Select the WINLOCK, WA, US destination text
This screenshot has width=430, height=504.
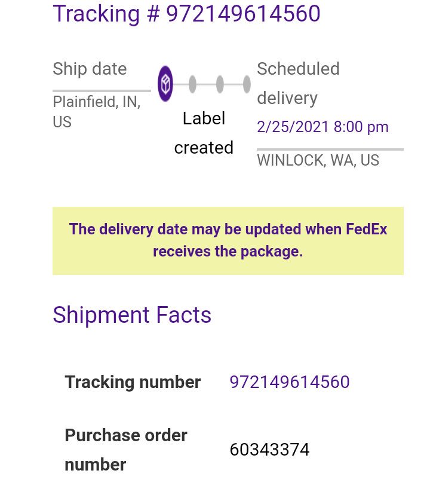[x=318, y=160]
